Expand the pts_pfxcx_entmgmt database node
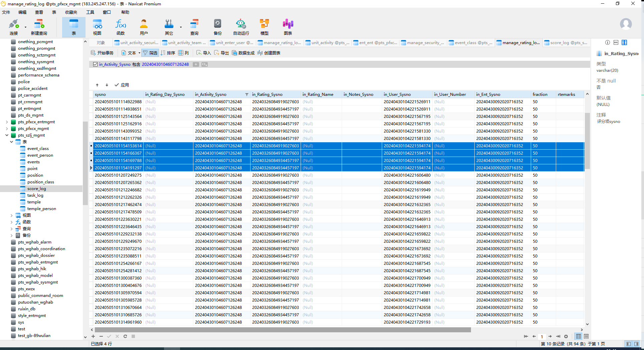The height and width of the screenshot is (350, 644). click(7, 122)
